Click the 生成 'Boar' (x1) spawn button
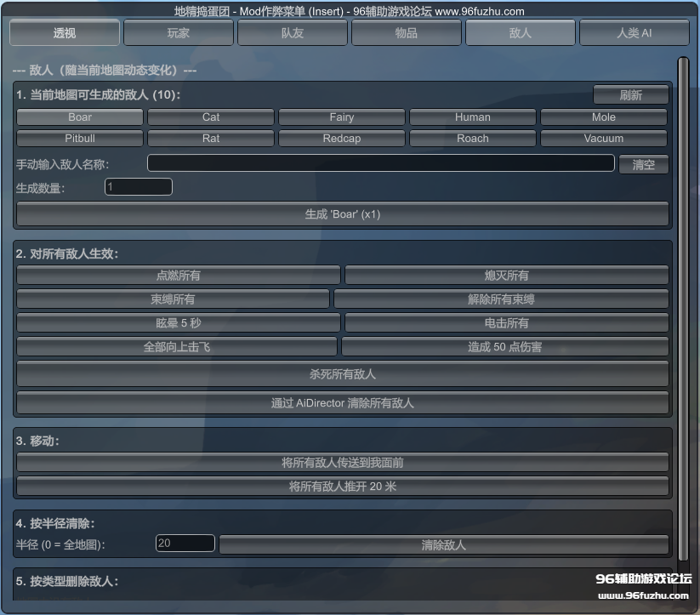The height and width of the screenshot is (615, 700). tap(343, 214)
